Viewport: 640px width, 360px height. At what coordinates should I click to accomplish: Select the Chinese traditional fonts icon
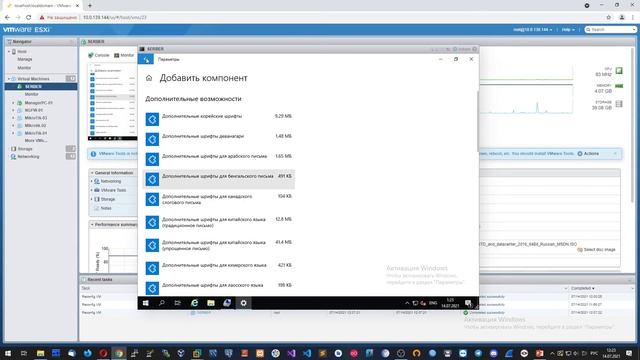pos(152,222)
